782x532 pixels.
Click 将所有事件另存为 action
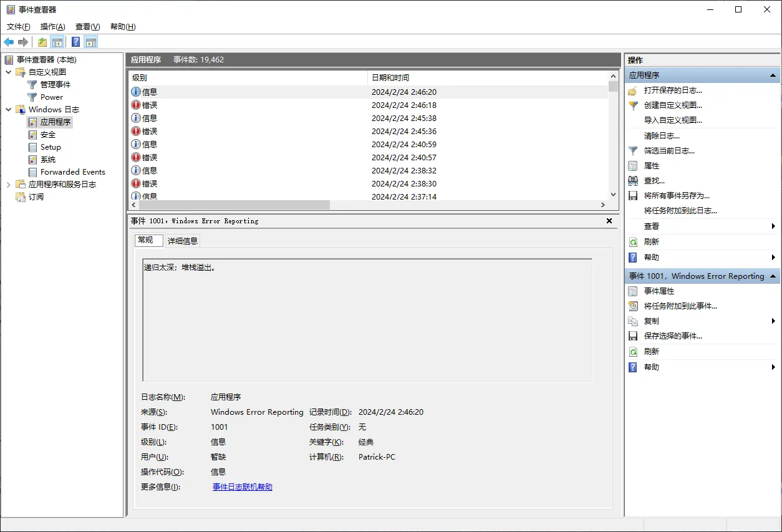(x=677, y=195)
